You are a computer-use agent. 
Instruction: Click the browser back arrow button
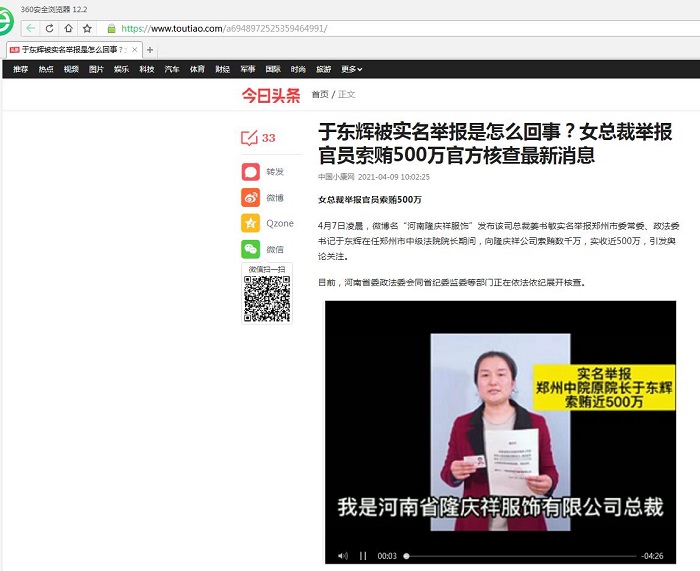point(30,28)
